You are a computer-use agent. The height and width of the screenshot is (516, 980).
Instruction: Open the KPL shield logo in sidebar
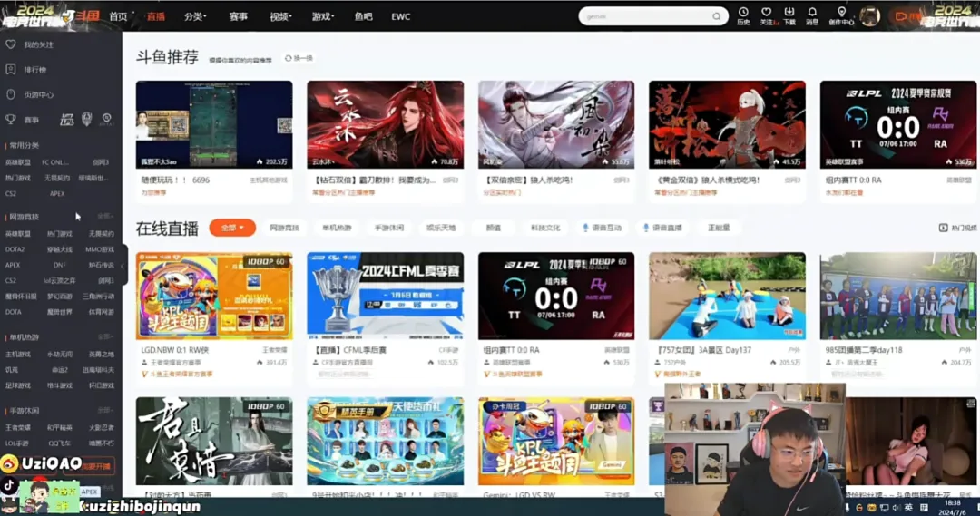click(87, 119)
